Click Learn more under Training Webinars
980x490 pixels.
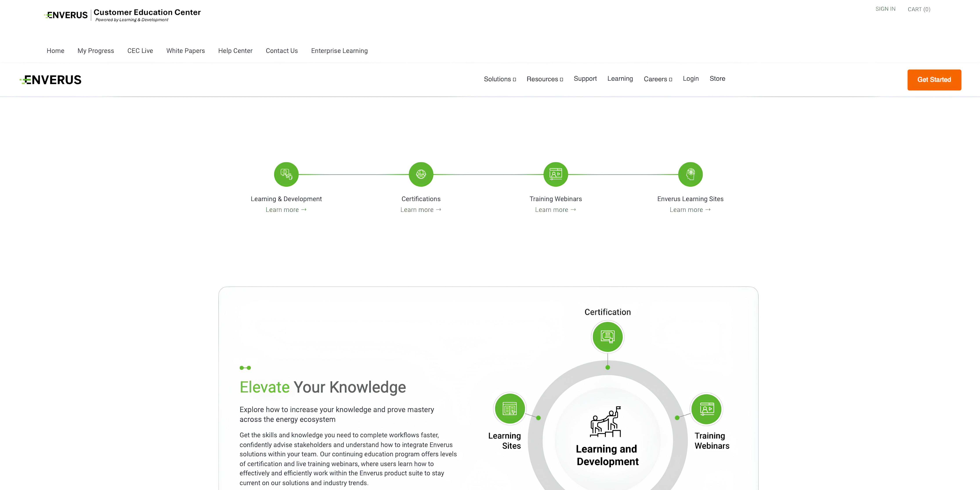coord(555,210)
